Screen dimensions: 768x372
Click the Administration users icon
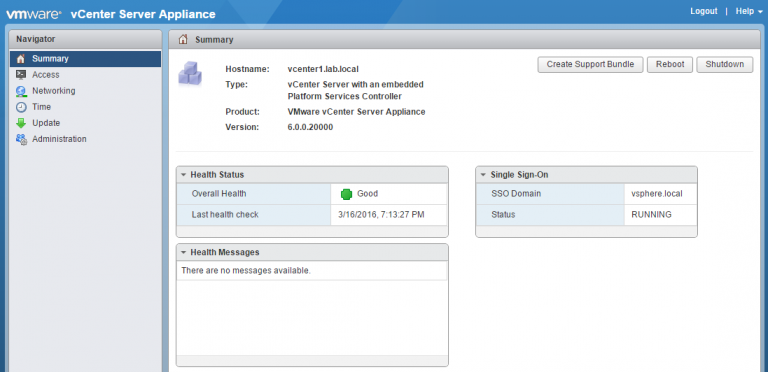(x=21, y=140)
